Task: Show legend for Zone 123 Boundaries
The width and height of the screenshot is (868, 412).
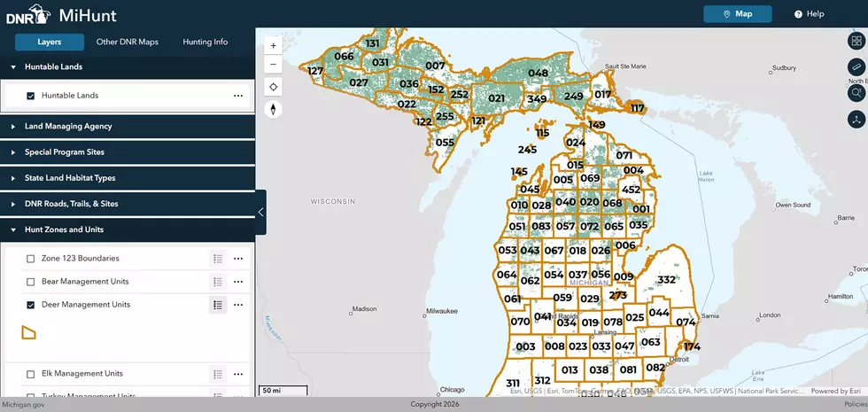Action: pos(218,259)
